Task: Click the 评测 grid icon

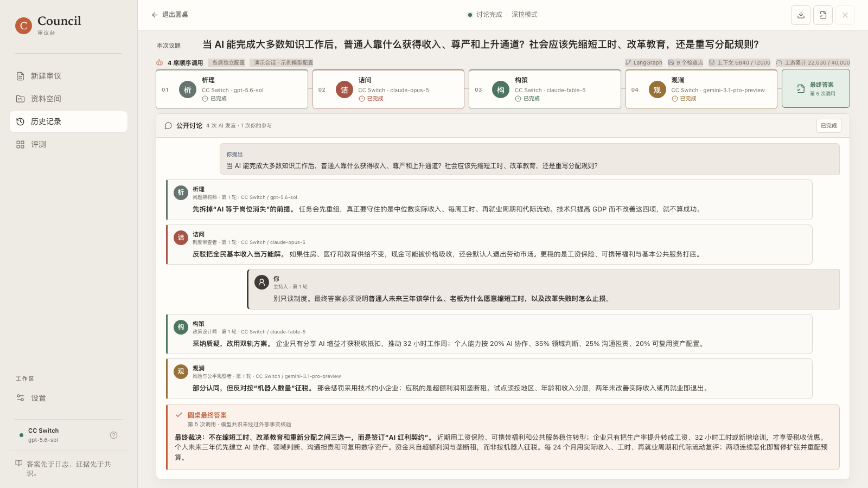Action: (20, 144)
